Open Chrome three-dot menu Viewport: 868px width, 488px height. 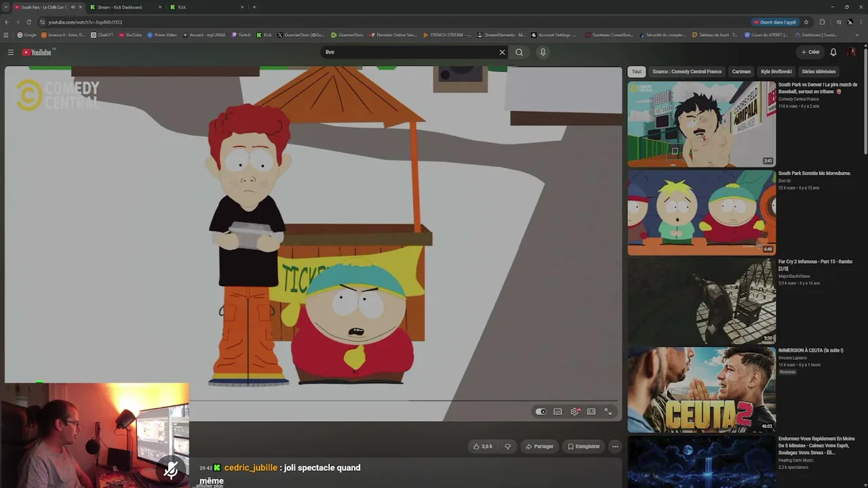[x=861, y=22]
